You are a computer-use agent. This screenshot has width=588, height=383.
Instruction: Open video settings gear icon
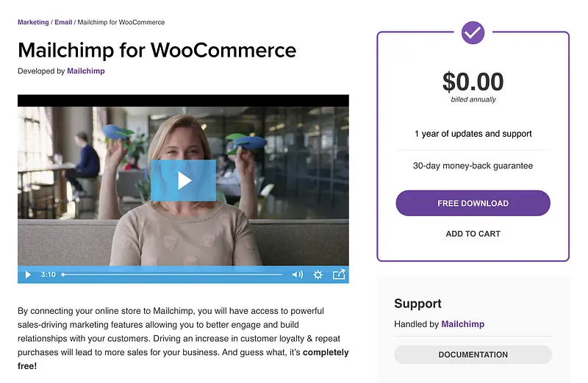(318, 275)
